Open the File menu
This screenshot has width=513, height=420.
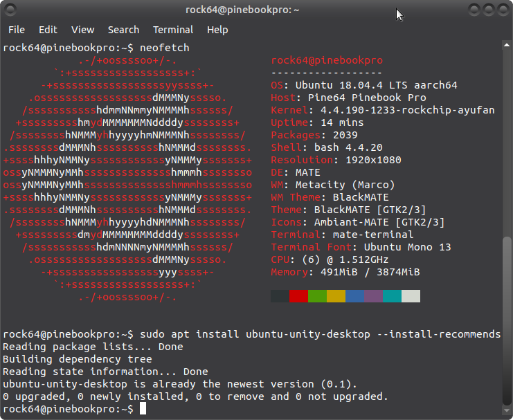coord(16,30)
